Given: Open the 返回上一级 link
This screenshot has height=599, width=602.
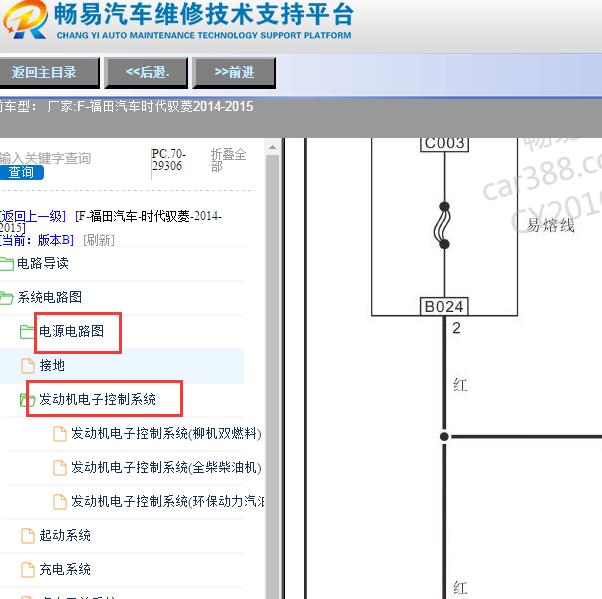Looking at the screenshot, I should pos(33,217).
